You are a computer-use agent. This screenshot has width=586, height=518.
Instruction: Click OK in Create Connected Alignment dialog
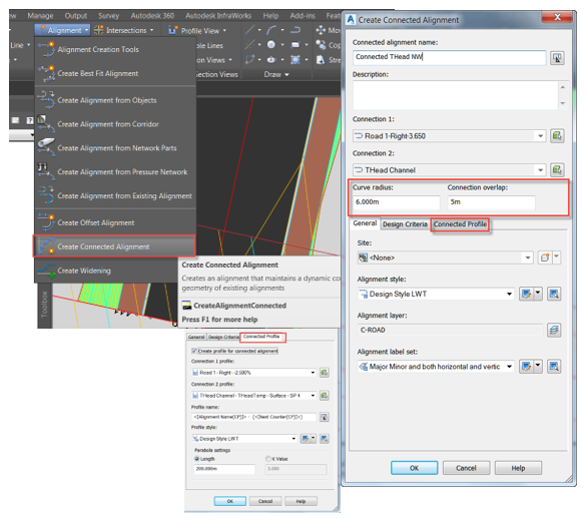[x=414, y=468]
